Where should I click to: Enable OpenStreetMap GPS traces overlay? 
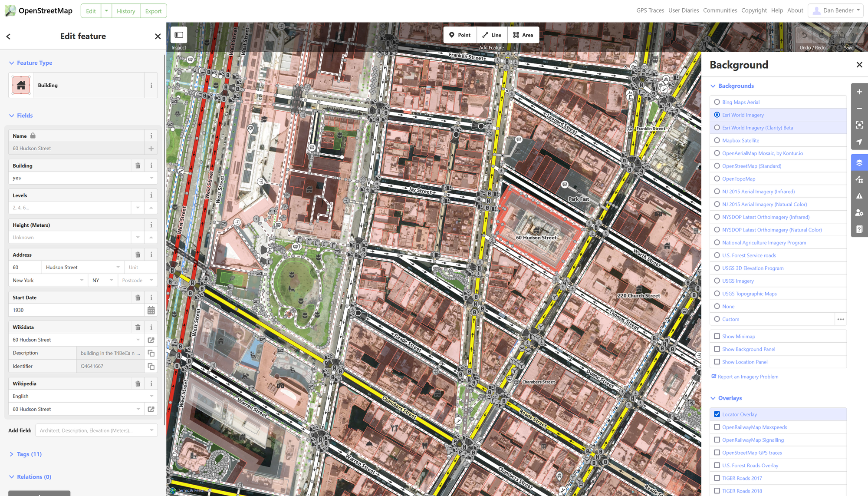(717, 453)
